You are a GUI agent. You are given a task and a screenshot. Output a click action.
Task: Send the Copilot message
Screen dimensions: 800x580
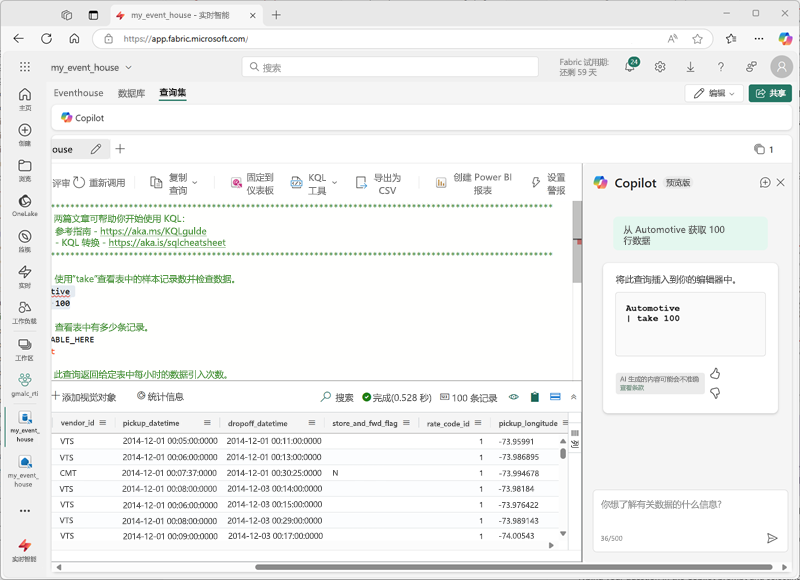click(772, 538)
